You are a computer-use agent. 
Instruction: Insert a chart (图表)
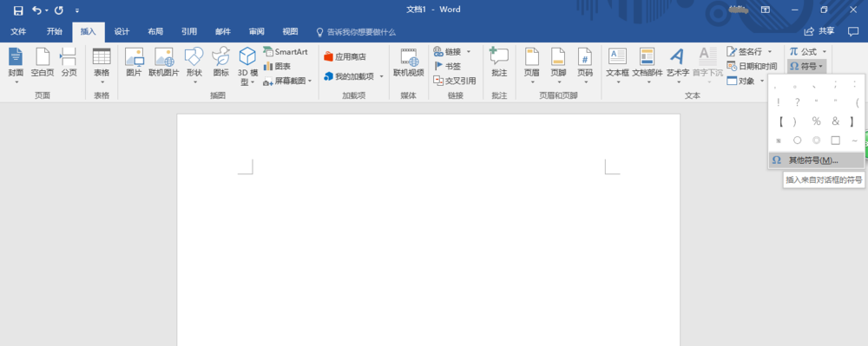tap(278, 66)
